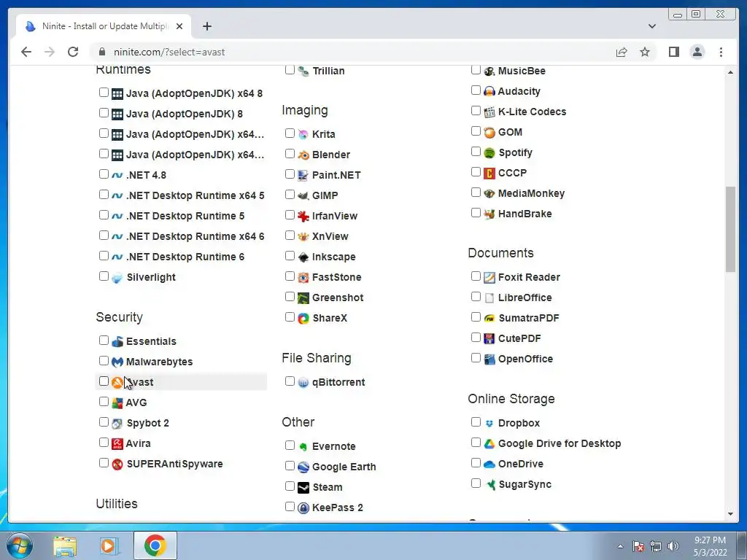Screen dimensions: 747x560
Task: Open the Windows Start menu
Action: (20, 545)
